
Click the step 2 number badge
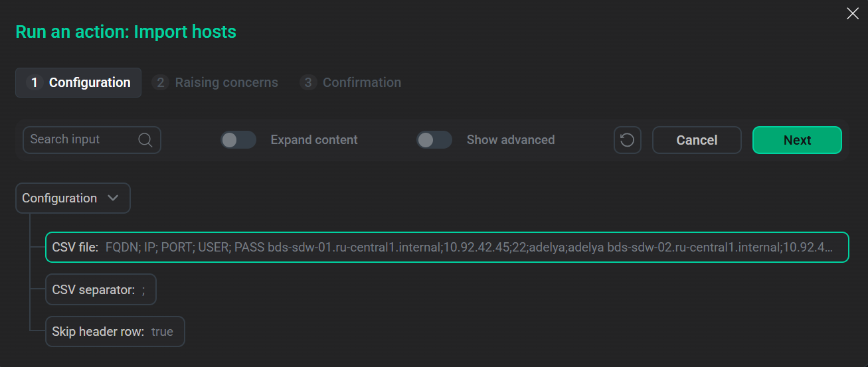[160, 83]
